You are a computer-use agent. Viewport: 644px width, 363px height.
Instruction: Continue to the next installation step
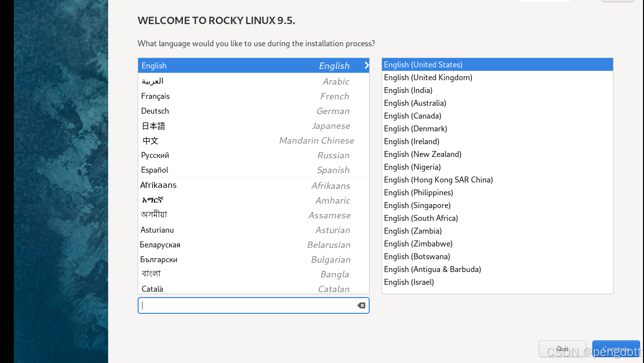click(x=616, y=349)
